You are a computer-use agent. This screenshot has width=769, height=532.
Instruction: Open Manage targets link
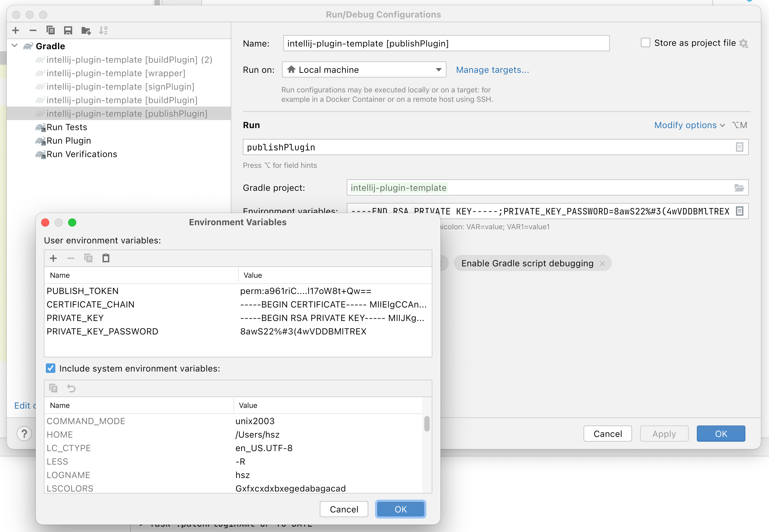pos(492,70)
